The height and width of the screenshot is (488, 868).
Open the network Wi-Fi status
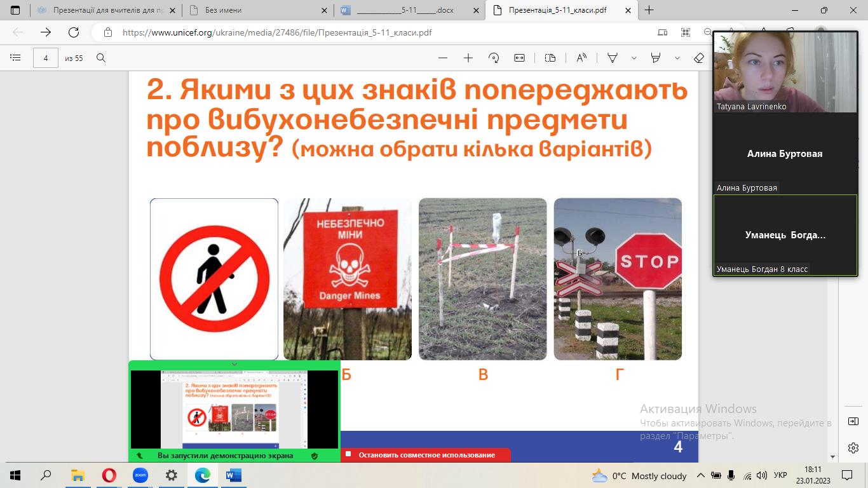pyautogui.click(x=747, y=475)
